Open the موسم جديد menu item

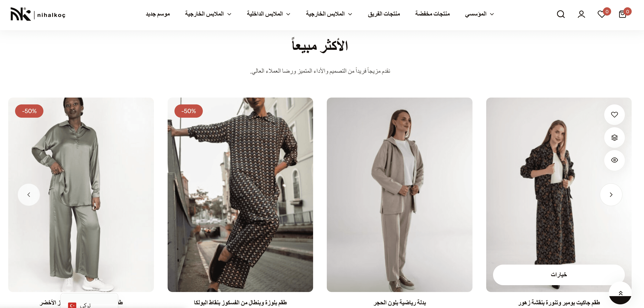point(158,14)
